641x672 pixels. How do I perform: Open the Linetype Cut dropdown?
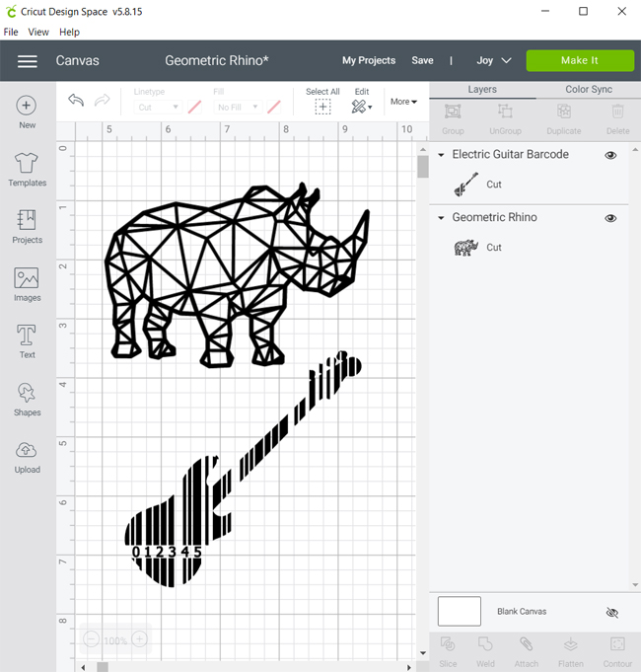point(158,108)
